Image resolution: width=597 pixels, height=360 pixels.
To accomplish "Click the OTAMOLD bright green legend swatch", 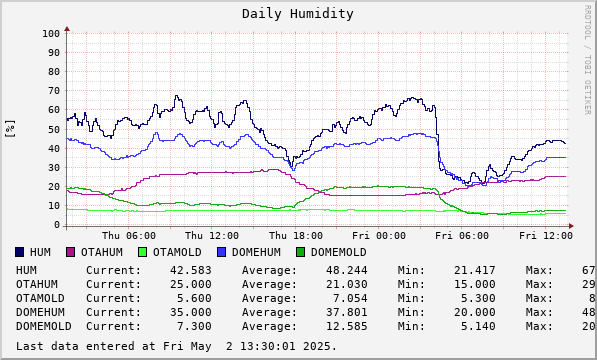I will (142, 252).
